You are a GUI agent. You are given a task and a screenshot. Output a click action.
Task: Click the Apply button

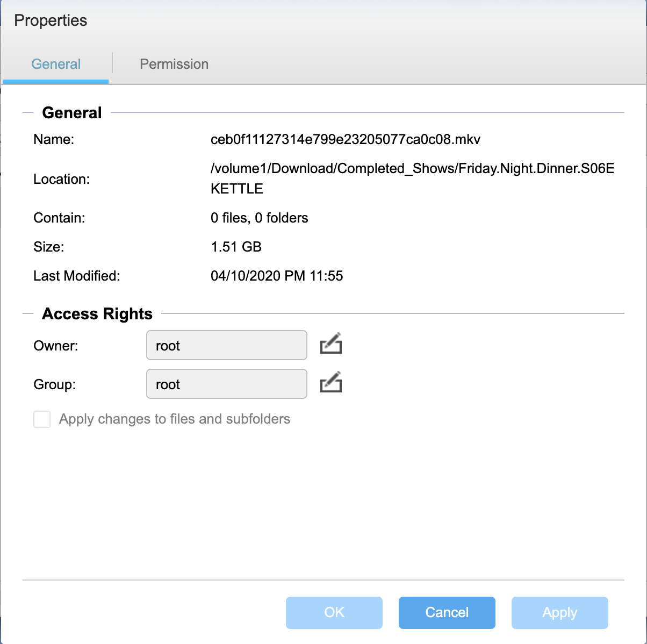coord(560,613)
